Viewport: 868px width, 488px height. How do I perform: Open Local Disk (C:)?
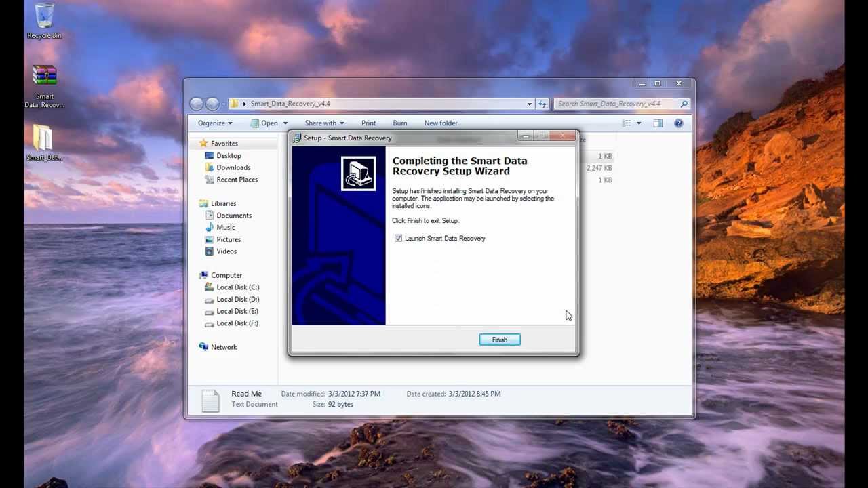click(x=237, y=287)
